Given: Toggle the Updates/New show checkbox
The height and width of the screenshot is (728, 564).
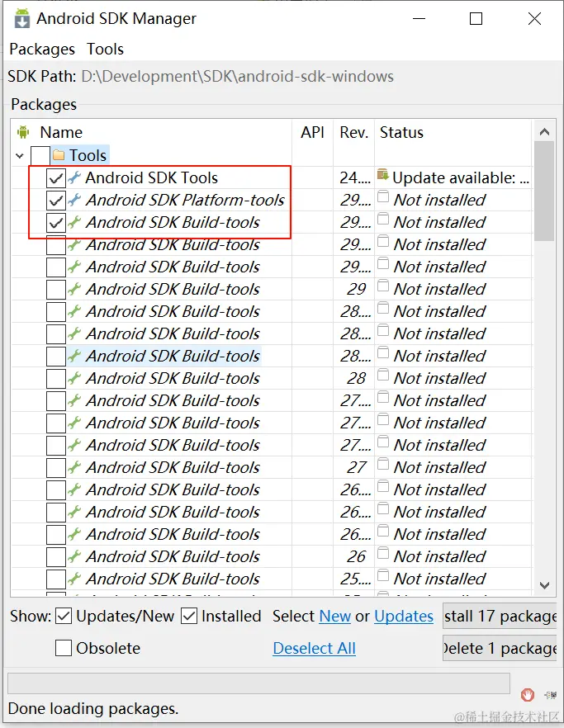Looking at the screenshot, I should tap(64, 616).
